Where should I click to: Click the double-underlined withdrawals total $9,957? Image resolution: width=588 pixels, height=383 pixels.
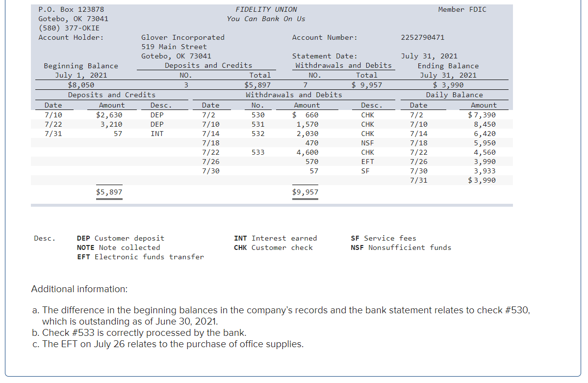pyautogui.click(x=305, y=192)
